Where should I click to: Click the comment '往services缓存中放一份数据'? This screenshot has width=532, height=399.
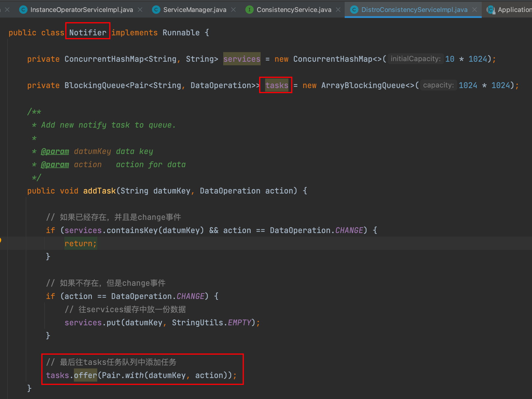tap(125, 309)
